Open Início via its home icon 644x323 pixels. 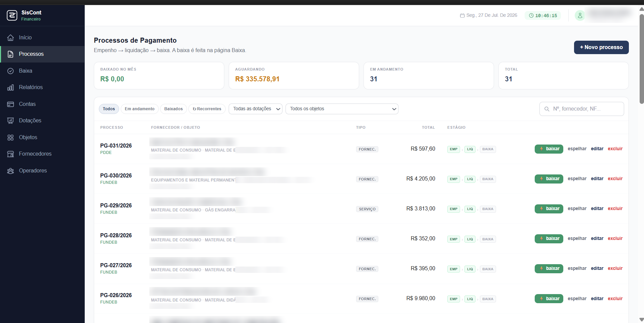click(x=10, y=38)
